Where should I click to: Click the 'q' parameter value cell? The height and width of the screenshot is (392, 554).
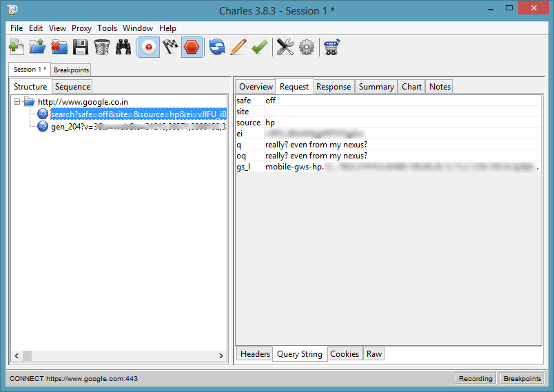pos(403,145)
